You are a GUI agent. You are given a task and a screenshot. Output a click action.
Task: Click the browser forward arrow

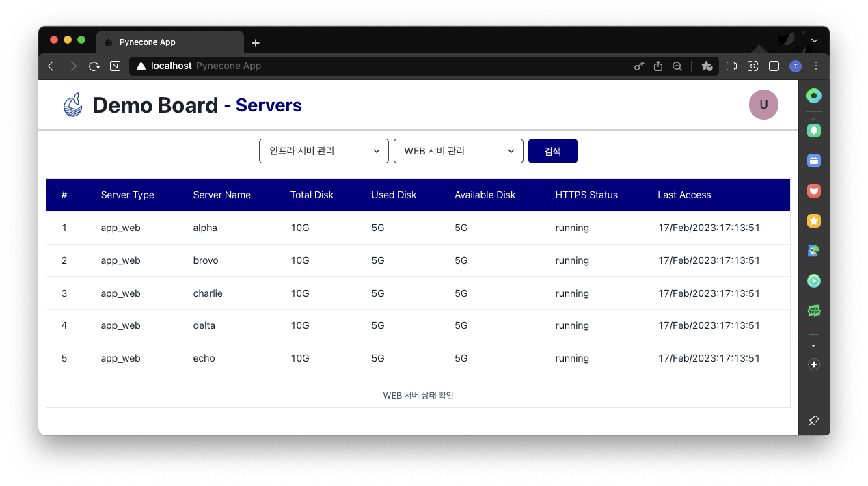click(73, 66)
